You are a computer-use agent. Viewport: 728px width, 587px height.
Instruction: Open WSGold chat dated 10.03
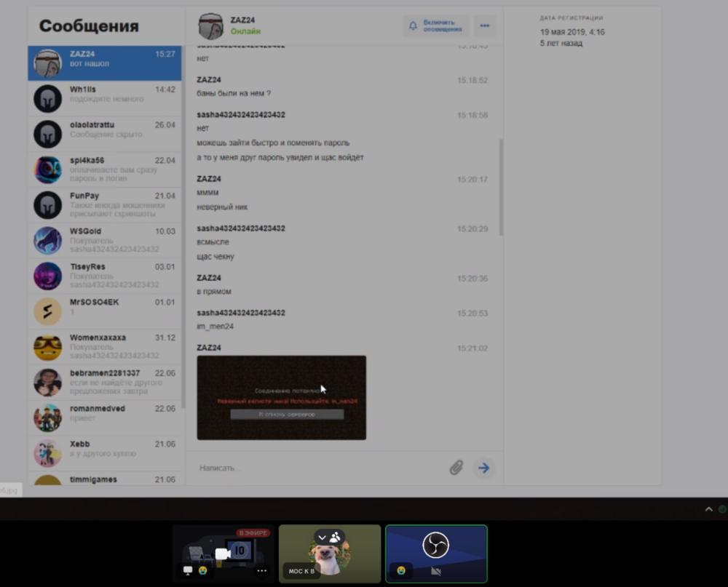coord(104,240)
